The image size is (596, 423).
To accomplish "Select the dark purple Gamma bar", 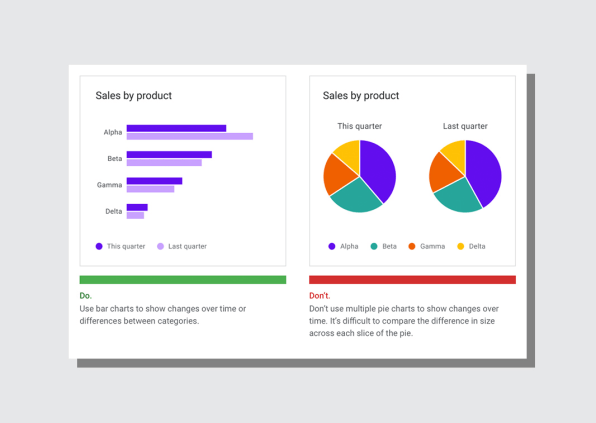I will tap(154, 181).
